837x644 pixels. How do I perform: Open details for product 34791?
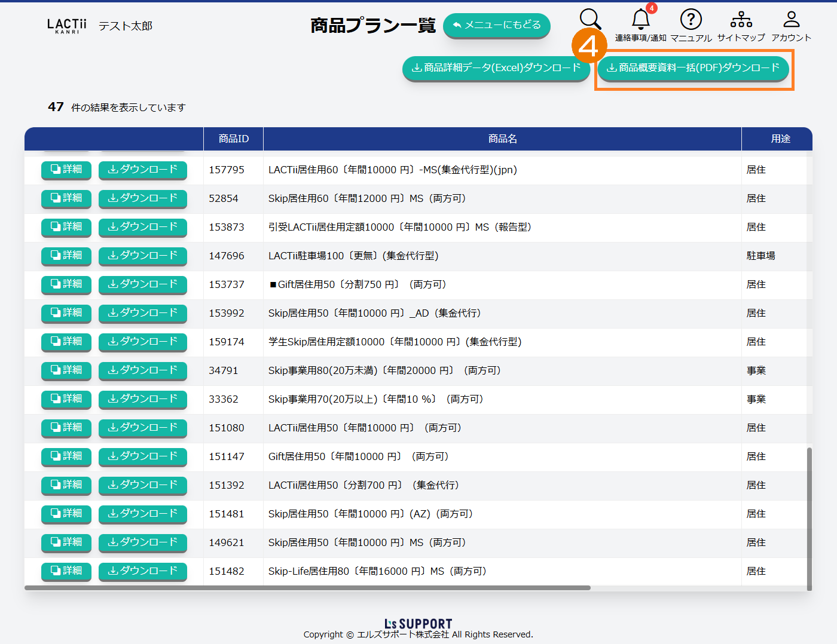pos(66,370)
